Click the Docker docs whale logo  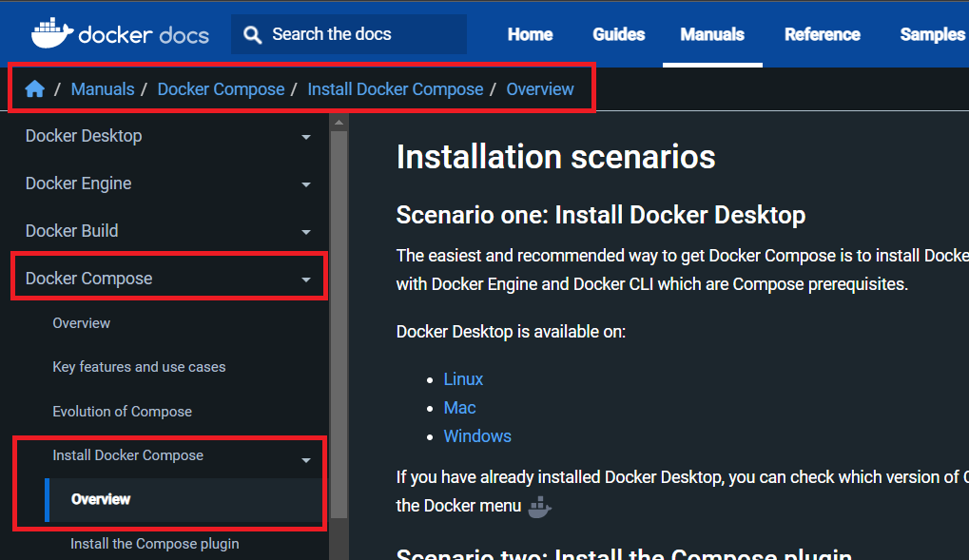click(121, 33)
